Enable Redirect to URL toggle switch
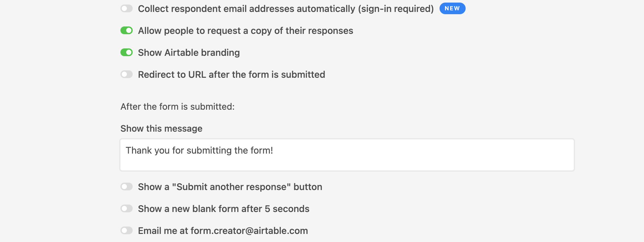644x242 pixels. tap(127, 74)
